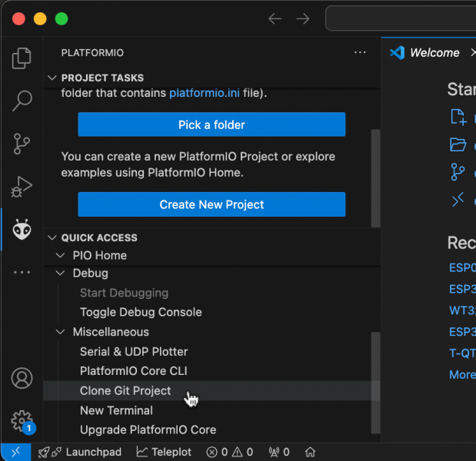Collapse the Miscellaneous tree group
The width and height of the screenshot is (476, 461).
[x=61, y=332]
